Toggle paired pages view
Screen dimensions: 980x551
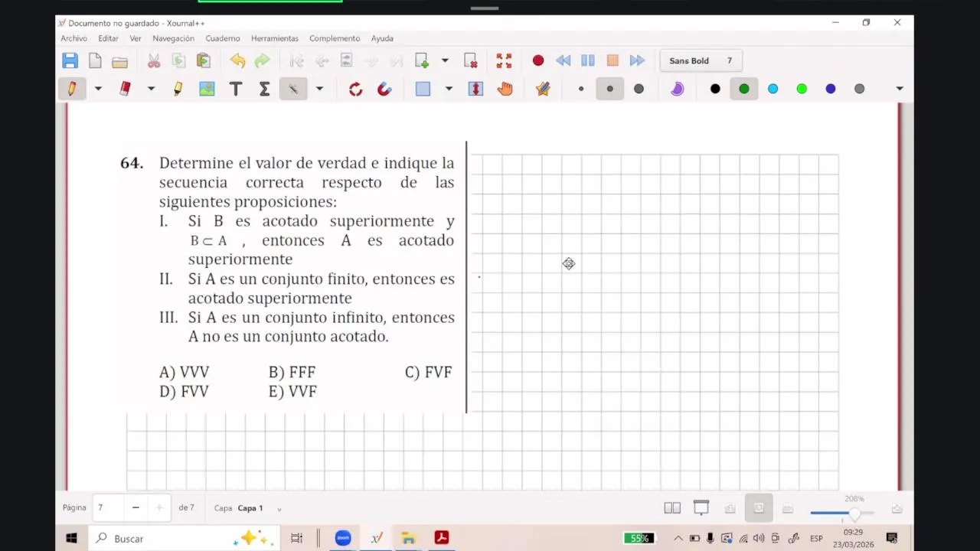(x=672, y=508)
